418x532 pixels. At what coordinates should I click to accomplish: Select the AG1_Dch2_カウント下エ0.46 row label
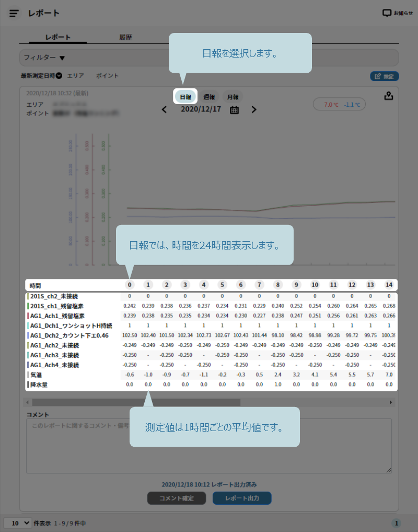tap(69, 335)
